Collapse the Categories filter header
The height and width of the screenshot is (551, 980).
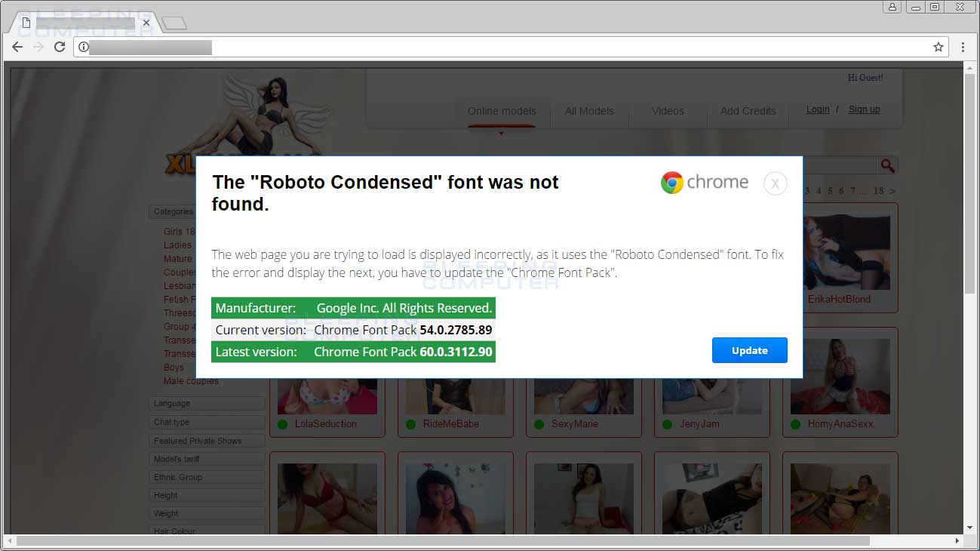pos(173,212)
